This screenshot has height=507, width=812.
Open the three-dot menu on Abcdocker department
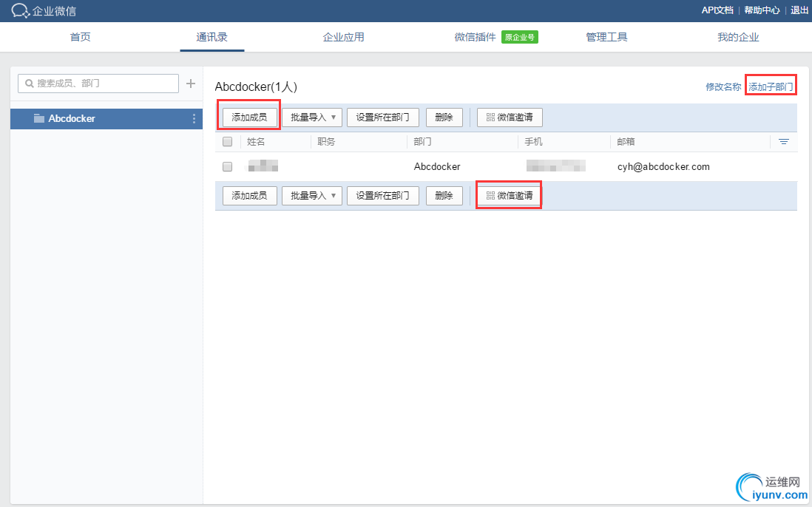194,118
